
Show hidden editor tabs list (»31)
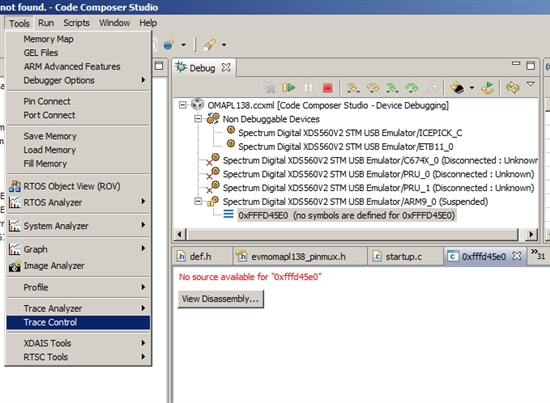(538, 255)
